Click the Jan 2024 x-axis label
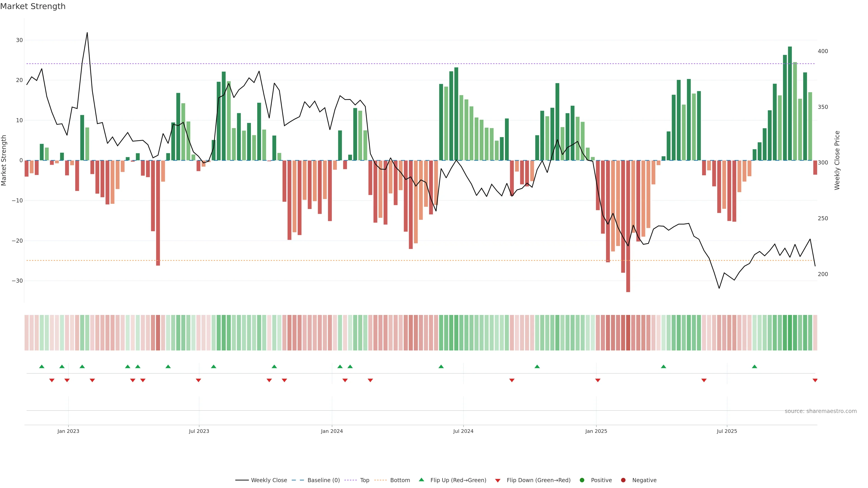Image resolution: width=868 pixels, height=488 pixels. [x=332, y=431]
